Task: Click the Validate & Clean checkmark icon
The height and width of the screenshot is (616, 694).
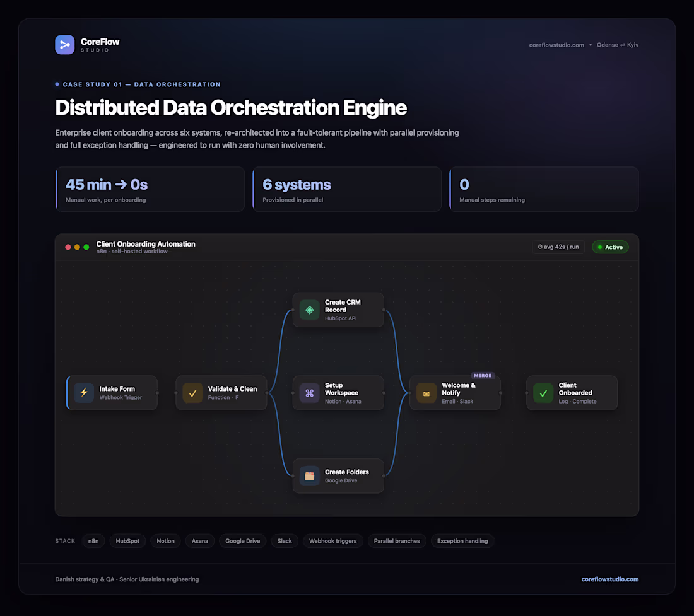Action: [x=192, y=393]
